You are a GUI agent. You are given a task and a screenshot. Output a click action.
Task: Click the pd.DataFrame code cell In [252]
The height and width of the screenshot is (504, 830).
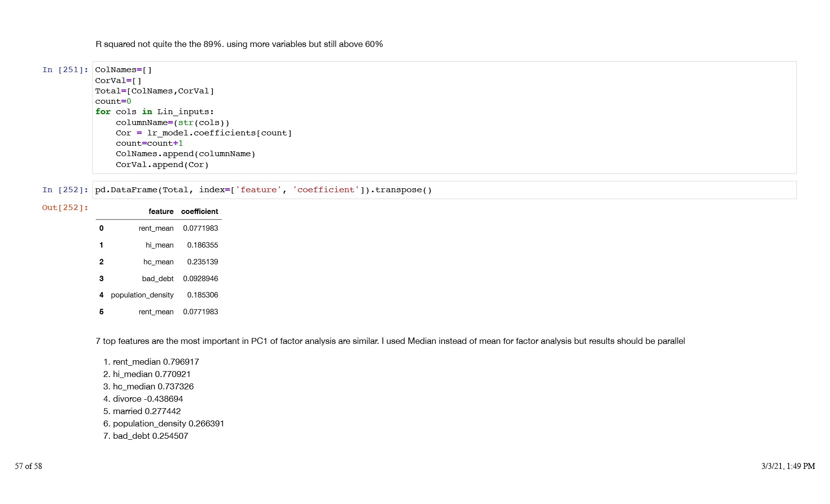(x=444, y=190)
